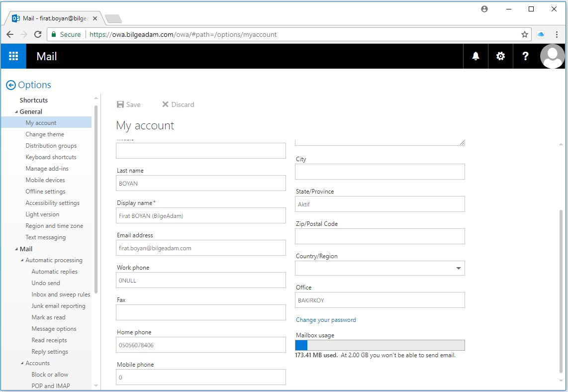Click the Email address field
Image resolution: width=568 pixels, height=392 pixels.
200,248
